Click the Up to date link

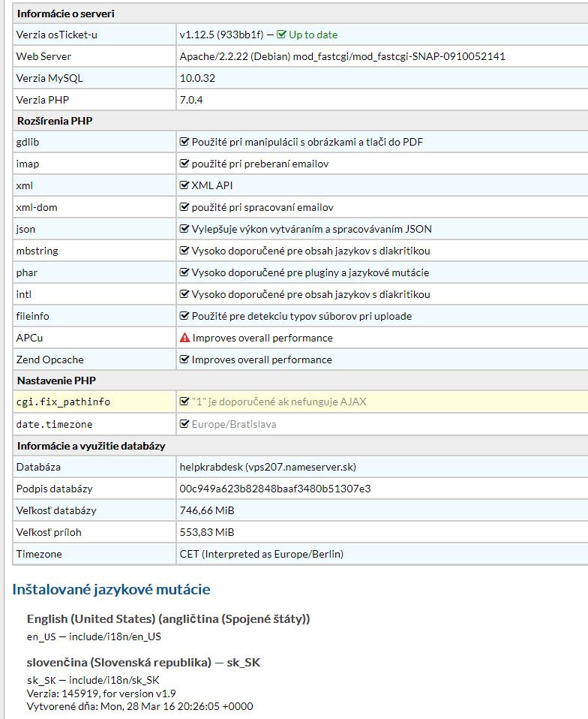click(313, 35)
